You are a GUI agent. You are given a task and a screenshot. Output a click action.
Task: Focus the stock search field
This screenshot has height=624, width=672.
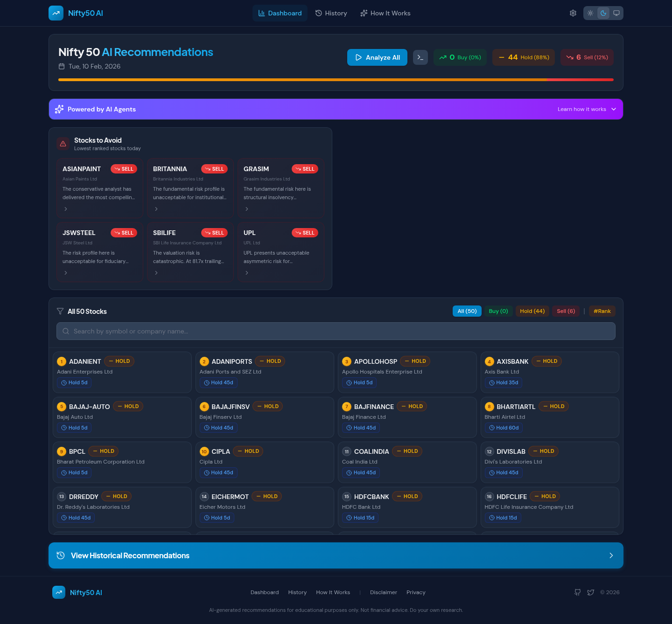336,331
